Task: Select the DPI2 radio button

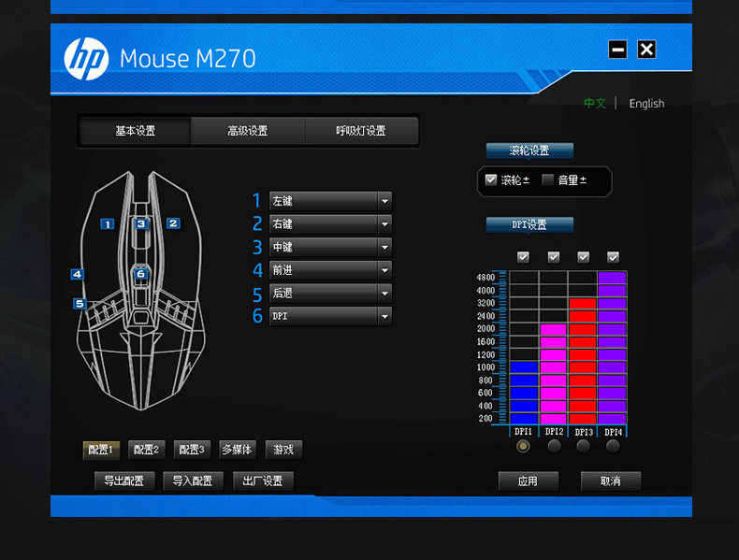Action: click(x=554, y=446)
